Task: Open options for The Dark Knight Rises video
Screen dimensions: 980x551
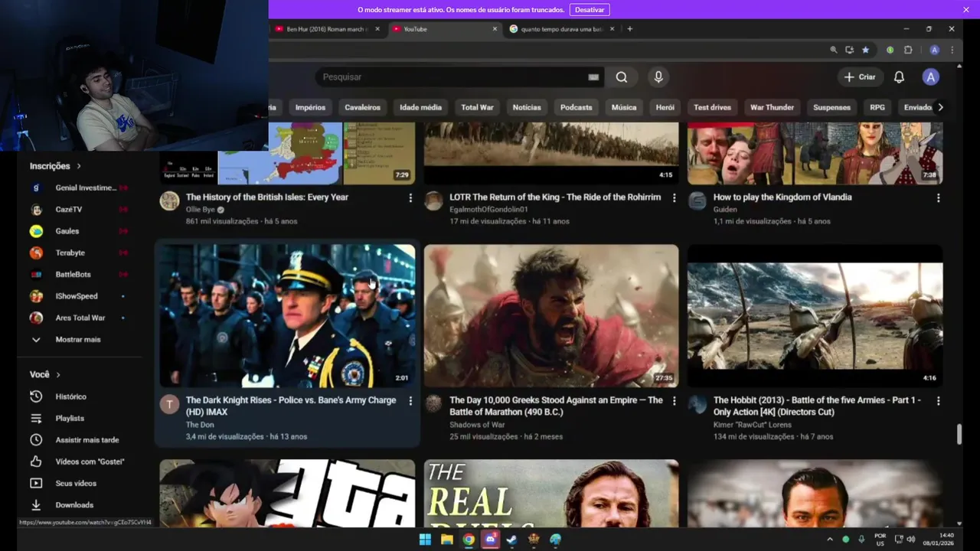Action: tap(410, 401)
